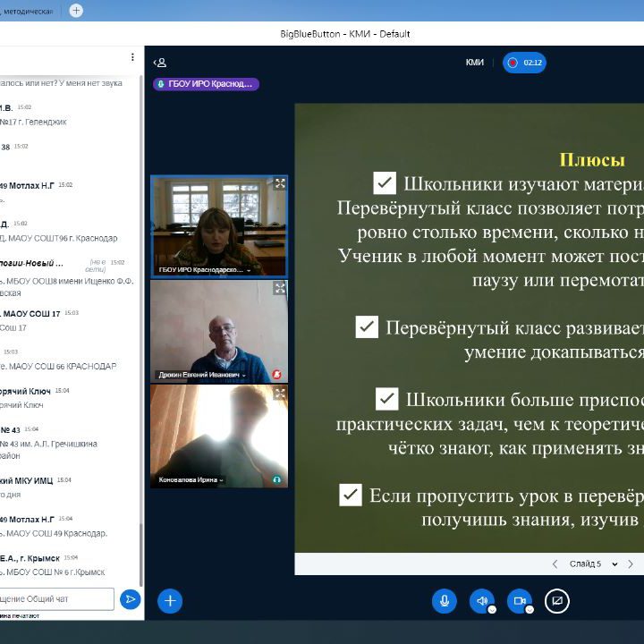Image resolution: width=644 pixels, height=644 pixels.
Task: Expand ГБОУ ИРО Краснодарско webcam name dropdown
Action: pos(248,270)
